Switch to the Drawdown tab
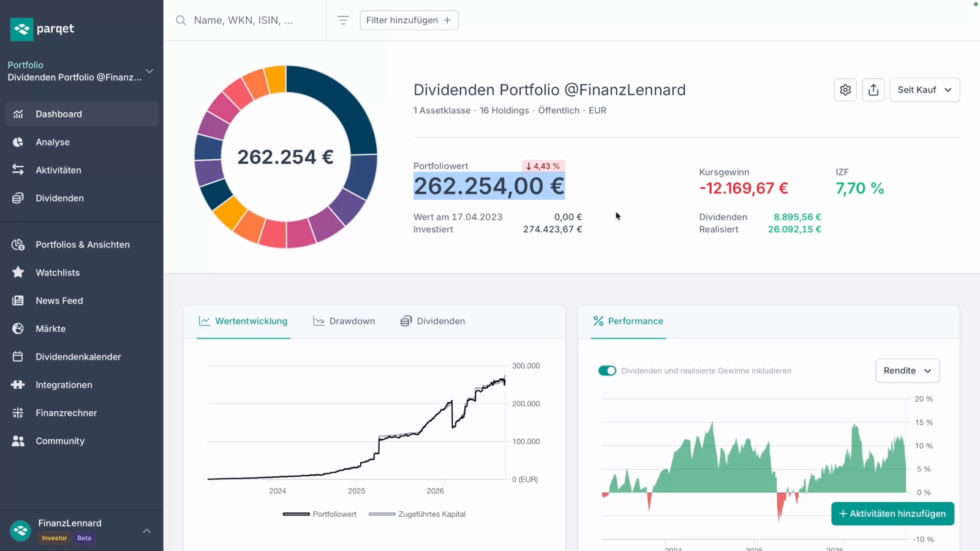Screen dimensions: 980x551 pos(344,321)
